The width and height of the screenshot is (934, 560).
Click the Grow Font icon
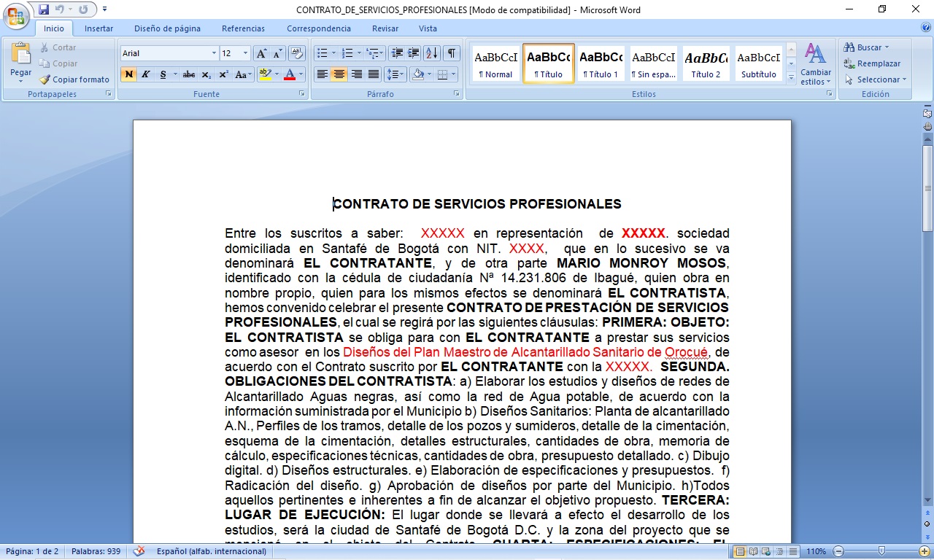261,53
